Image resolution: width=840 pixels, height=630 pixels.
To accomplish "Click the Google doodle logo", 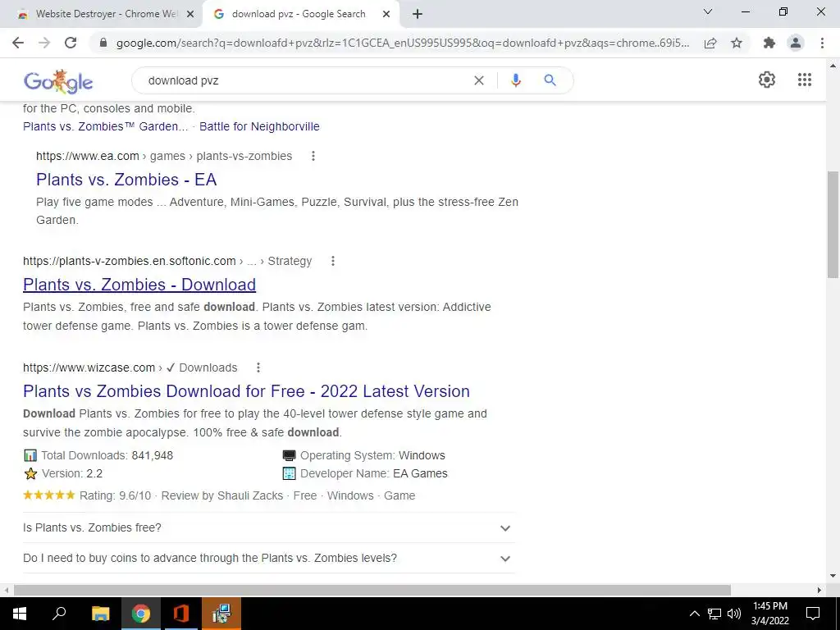I will 58,81.
